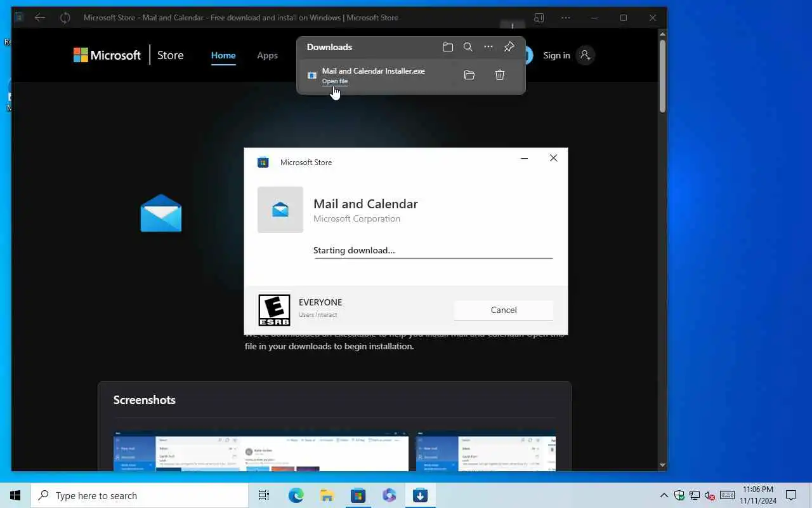Open Microsoft Store from the taskbar
The height and width of the screenshot is (508, 812).
tap(358, 495)
